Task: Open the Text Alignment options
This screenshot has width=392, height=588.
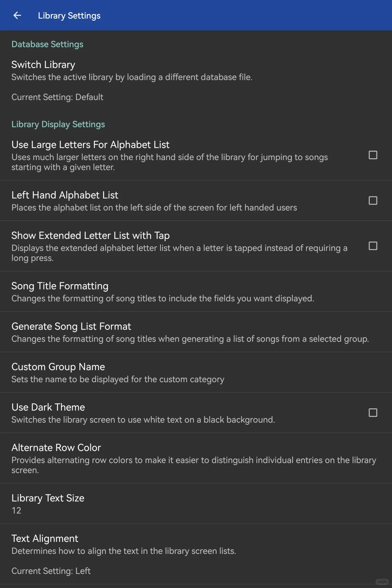Action: pos(45,538)
